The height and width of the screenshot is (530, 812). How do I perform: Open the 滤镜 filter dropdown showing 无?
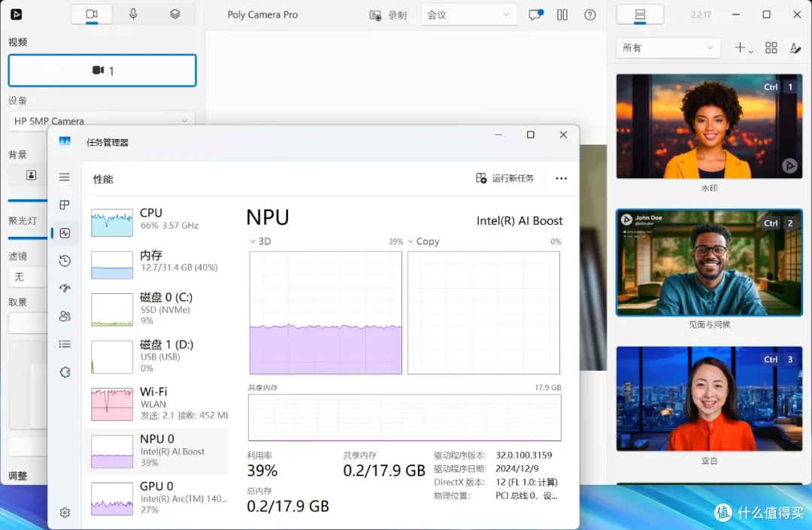[x=28, y=277]
